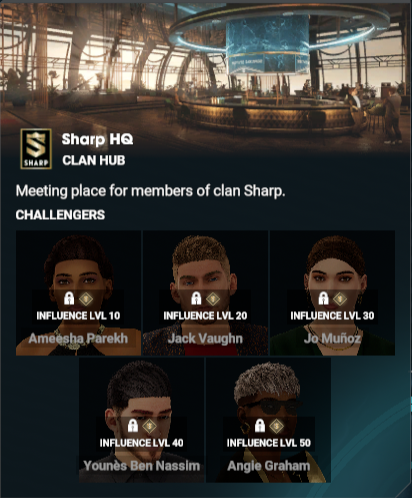Click the lock icon on Jack Vaughn
The image size is (412, 498).
coord(196,298)
